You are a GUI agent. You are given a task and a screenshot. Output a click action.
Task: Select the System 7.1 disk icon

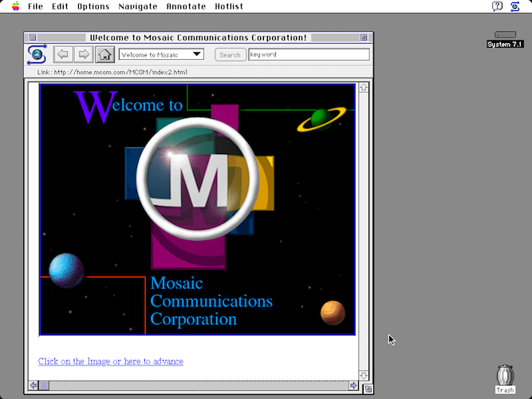click(505, 39)
